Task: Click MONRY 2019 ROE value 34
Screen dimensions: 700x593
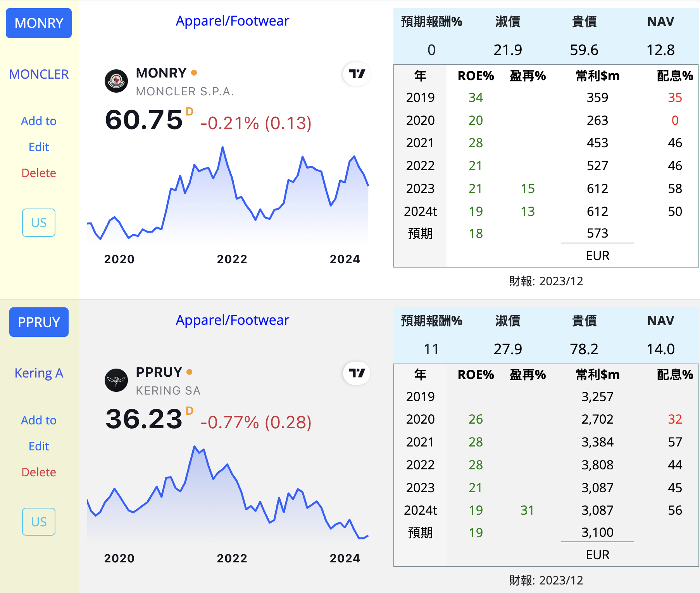Action: 476,98
